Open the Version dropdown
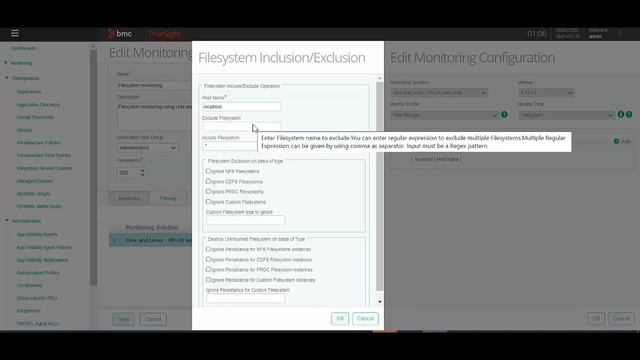 point(546,93)
